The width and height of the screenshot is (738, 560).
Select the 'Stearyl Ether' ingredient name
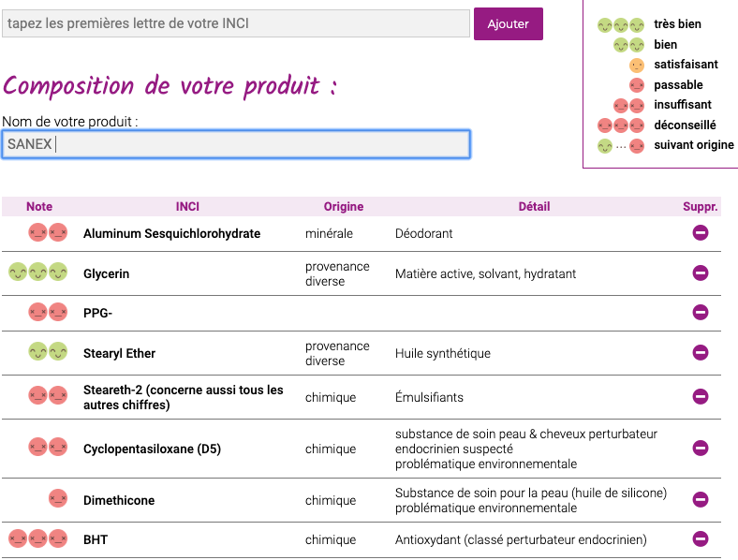click(120, 353)
